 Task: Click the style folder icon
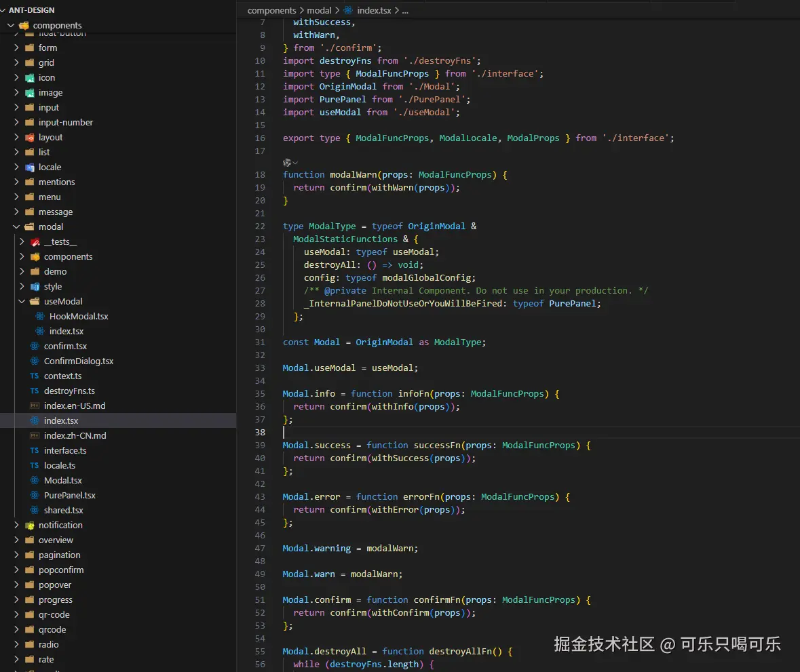[35, 287]
